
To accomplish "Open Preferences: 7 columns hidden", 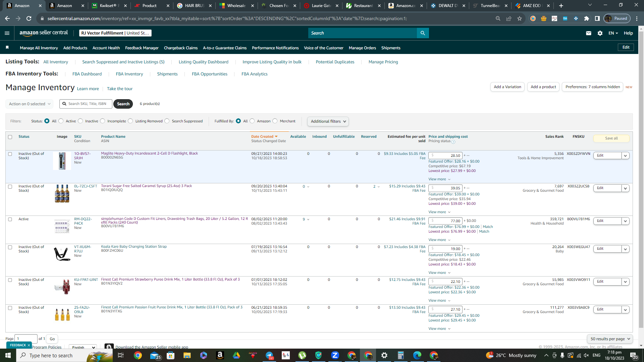I will 592,87.
